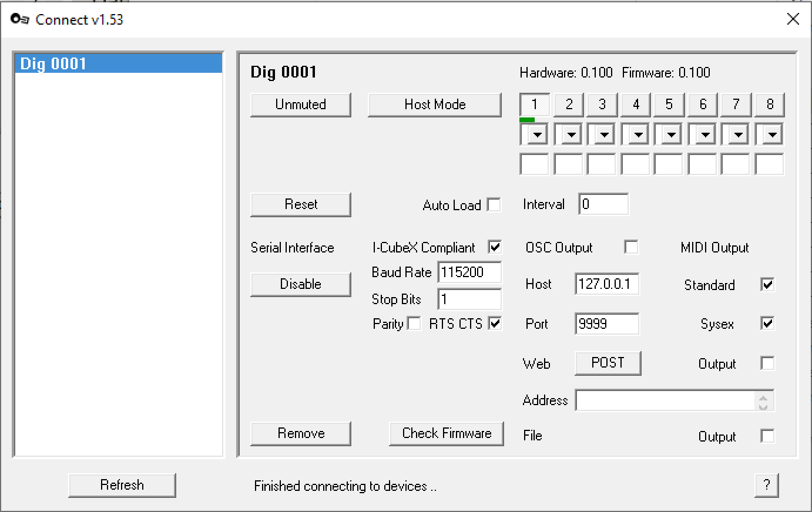Click the Unmuted button

300,105
